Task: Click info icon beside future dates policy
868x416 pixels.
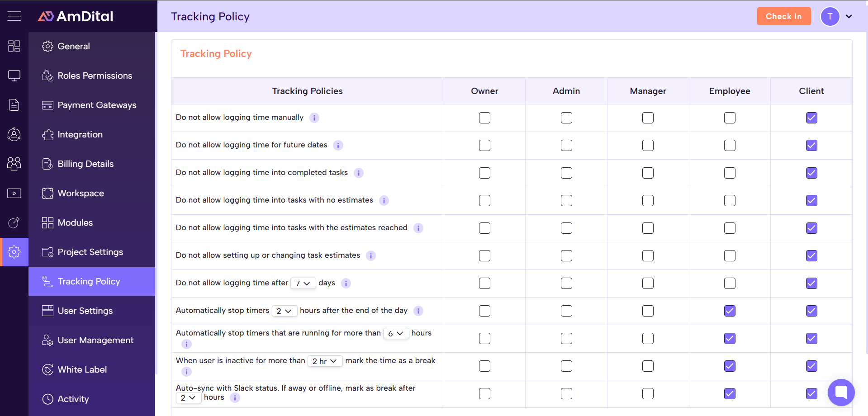Action: click(338, 145)
